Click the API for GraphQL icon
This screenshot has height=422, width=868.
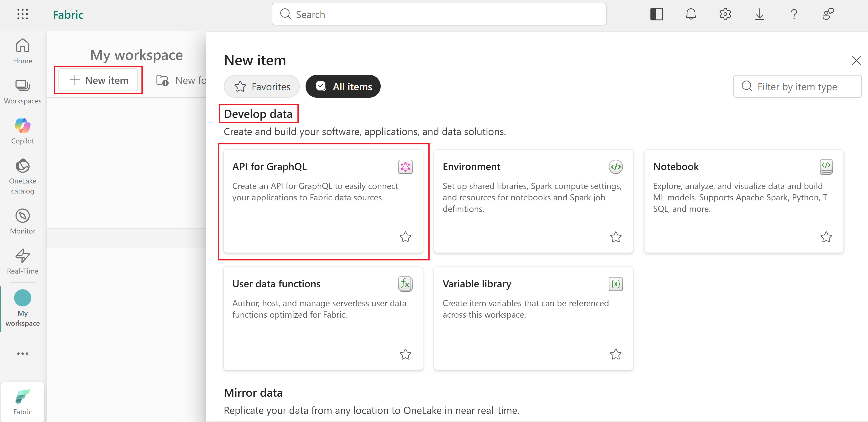click(x=405, y=167)
